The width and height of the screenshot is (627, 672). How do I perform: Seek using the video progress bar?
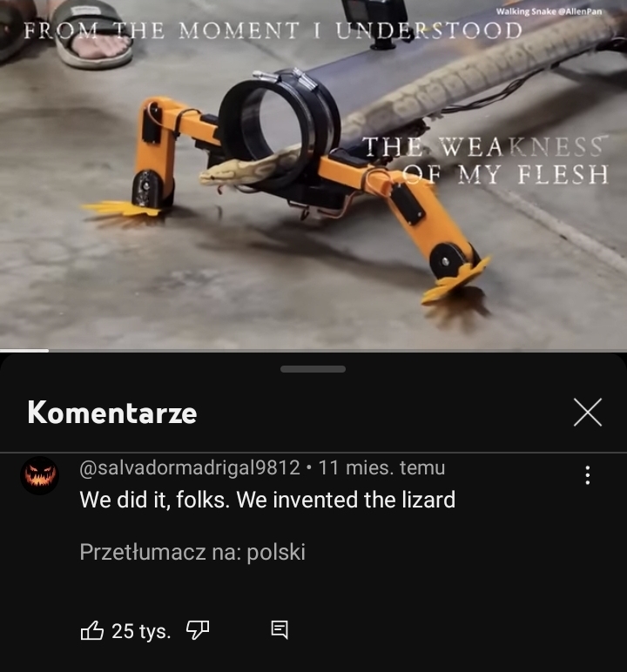pyautogui.click(x=313, y=351)
